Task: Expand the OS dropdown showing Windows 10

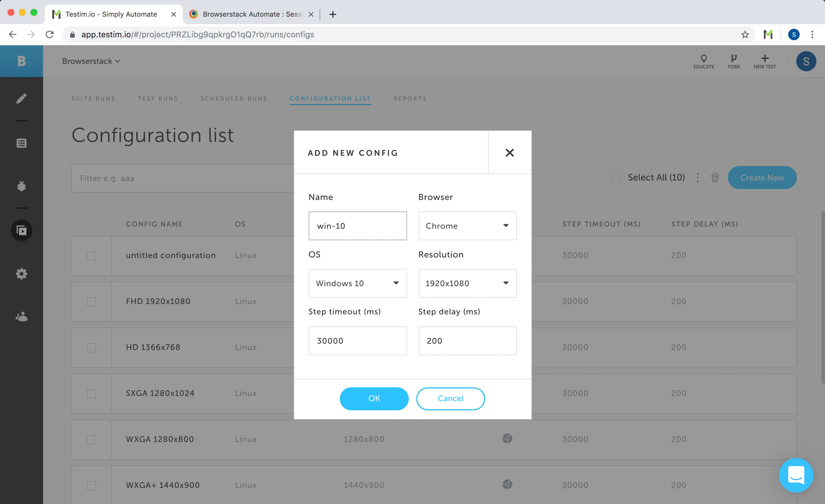Action: coord(357,283)
